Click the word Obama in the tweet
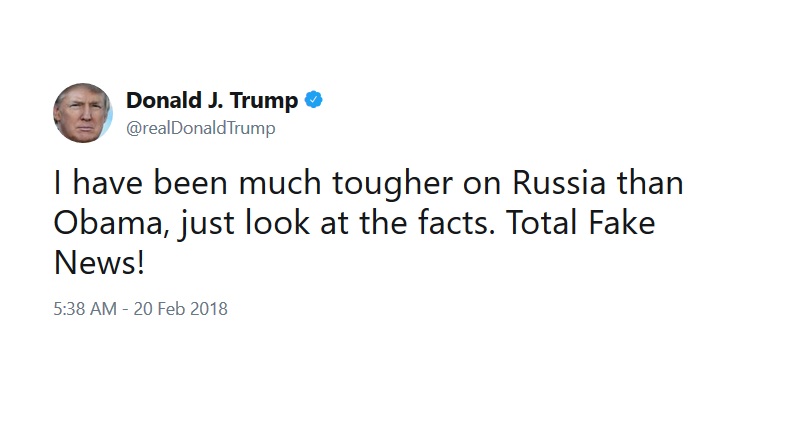798x422 pixels. tap(107, 223)
